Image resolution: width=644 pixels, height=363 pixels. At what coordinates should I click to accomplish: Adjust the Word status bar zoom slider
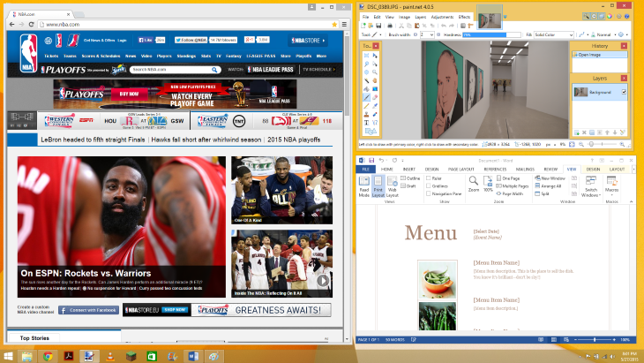click(x=595, y=339)
